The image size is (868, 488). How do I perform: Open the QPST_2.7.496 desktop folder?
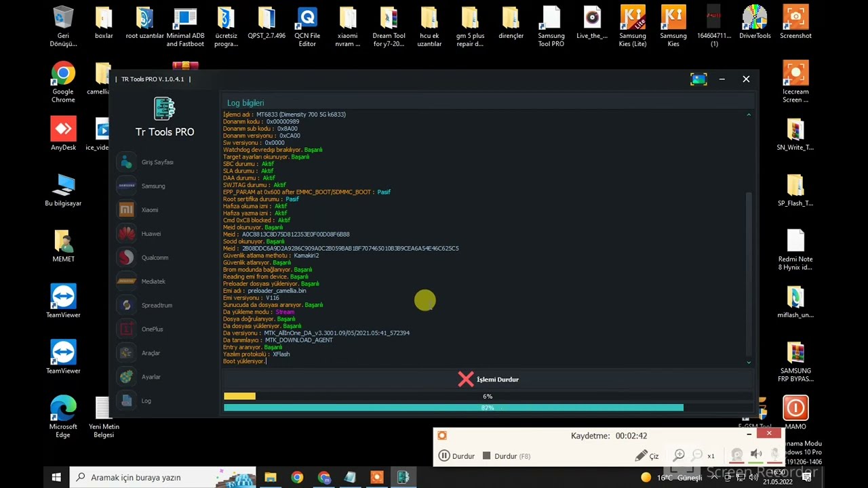click(267, 23)
